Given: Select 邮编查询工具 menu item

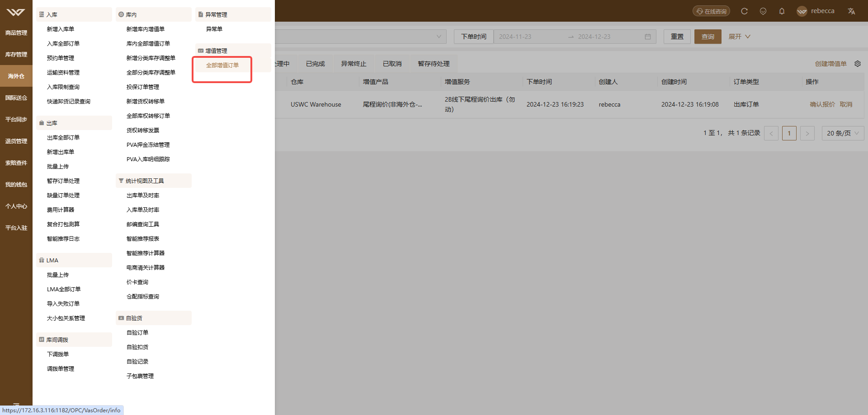Looking at the screenshot, I should tap(143, 224).
